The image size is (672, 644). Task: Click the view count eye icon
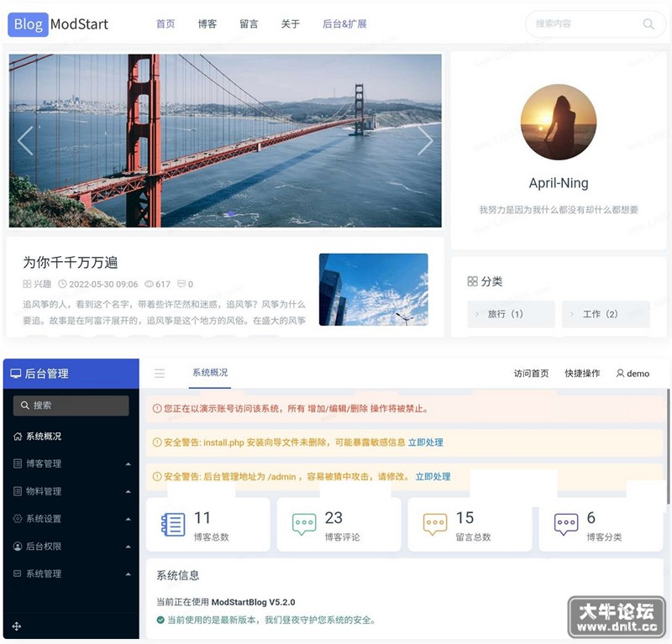tap(150, 284)
